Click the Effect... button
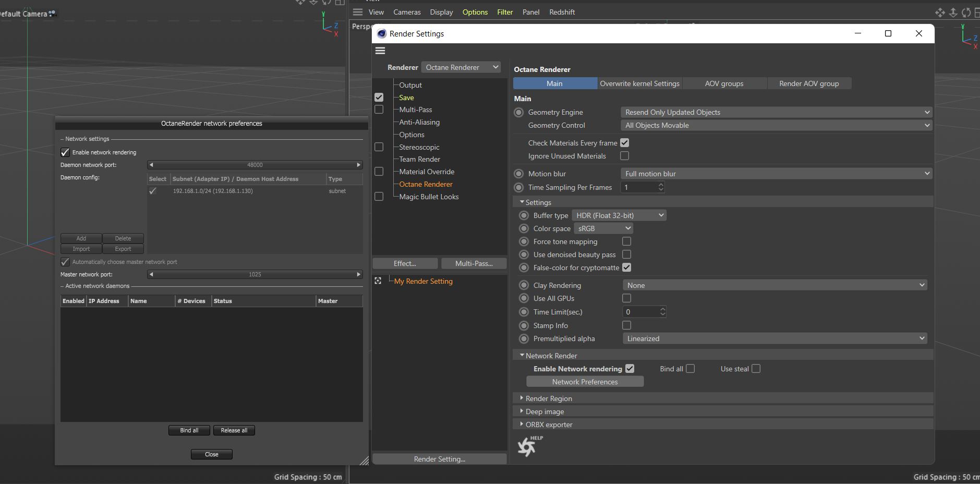The image size is (980, 484). (405, 263)
